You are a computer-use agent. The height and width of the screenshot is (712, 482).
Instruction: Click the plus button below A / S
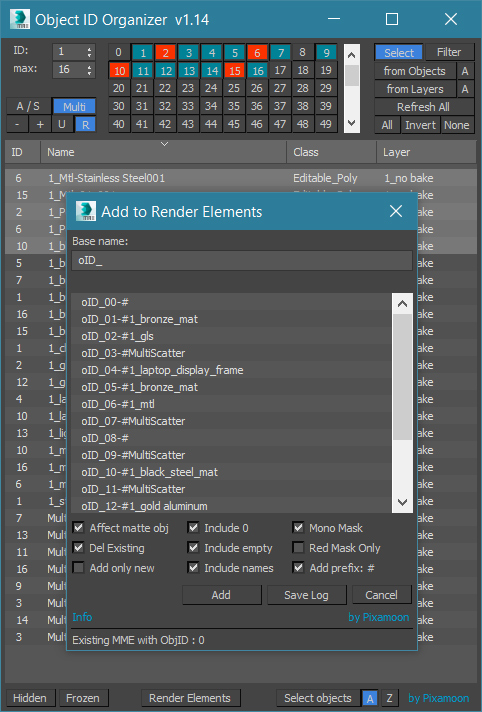[40, 124]
